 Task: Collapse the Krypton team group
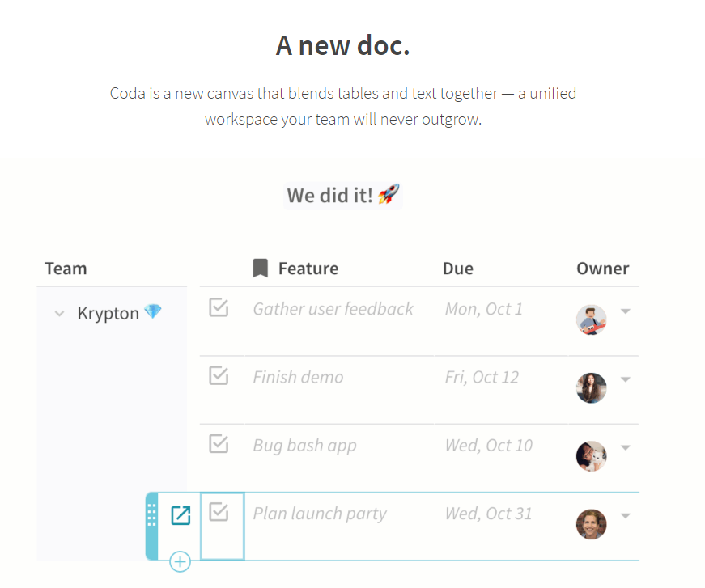point(58,313)
